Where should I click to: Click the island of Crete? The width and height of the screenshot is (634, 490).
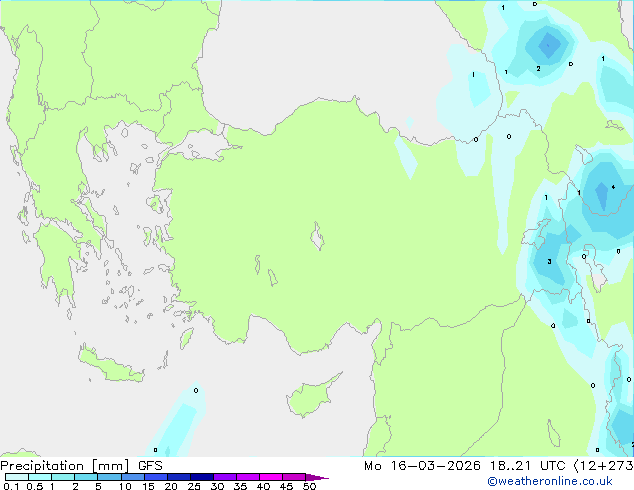coord(111,364)
